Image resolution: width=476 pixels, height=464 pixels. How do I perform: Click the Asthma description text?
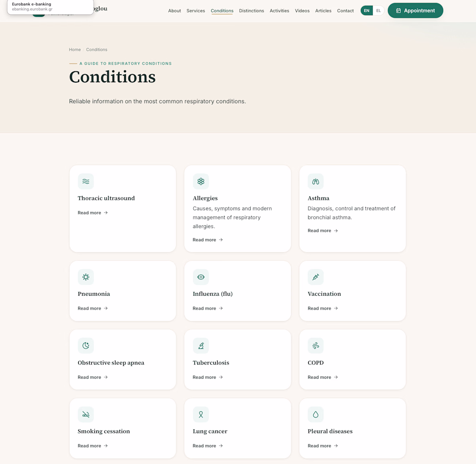[351, 213]
